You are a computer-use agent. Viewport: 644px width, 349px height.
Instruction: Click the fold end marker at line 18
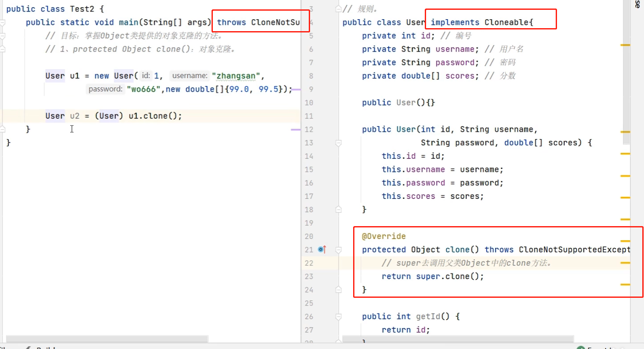338,209
